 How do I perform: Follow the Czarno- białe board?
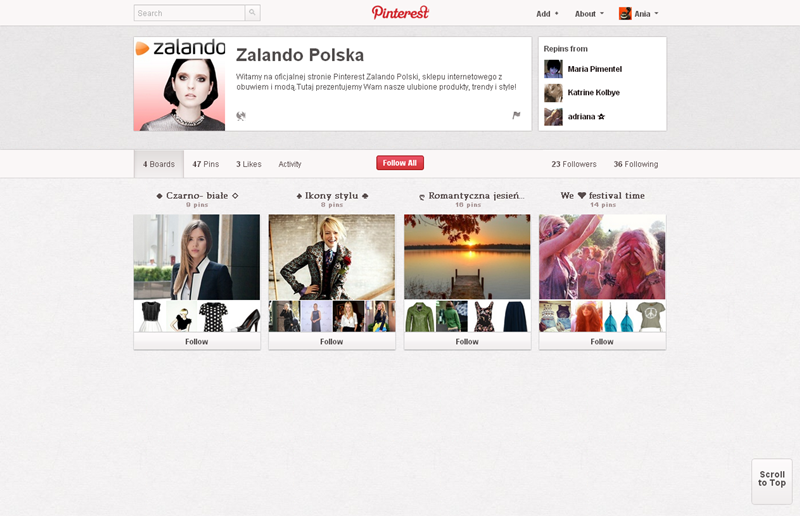tap(197, 341)
